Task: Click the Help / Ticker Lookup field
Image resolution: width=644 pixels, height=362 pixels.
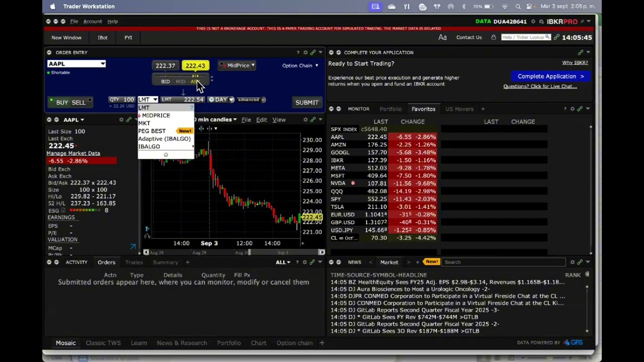Action: (x=527, y=37)
